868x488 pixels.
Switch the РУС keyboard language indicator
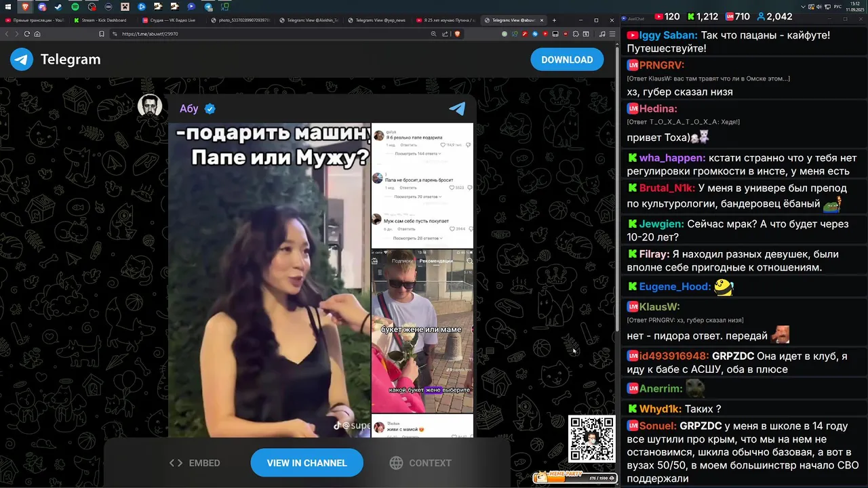[837, 7]
